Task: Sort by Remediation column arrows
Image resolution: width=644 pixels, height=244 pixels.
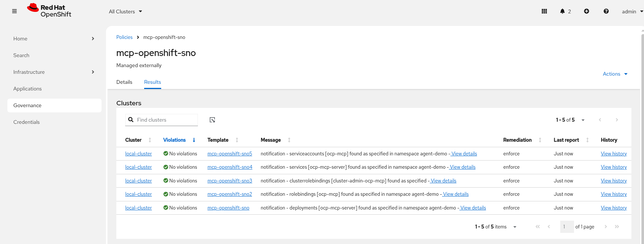Action: 540,140
